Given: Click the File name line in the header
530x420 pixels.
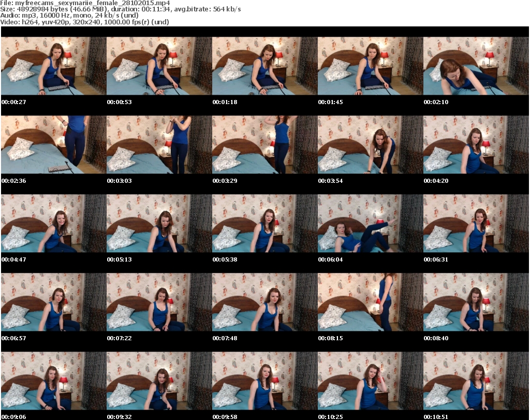Looking at the screenshot, I should [85, 3].
